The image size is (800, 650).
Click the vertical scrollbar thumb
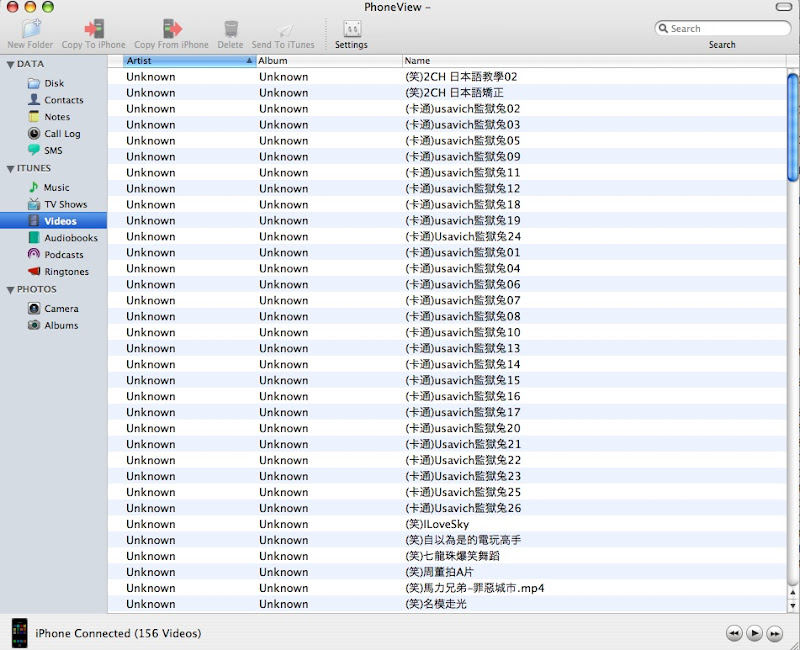[792, 128]
